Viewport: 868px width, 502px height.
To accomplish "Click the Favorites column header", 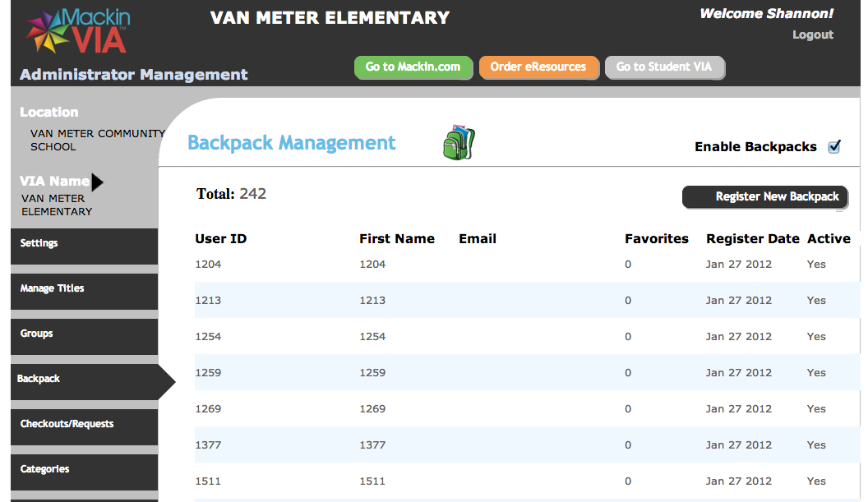I will coord(656,239).
